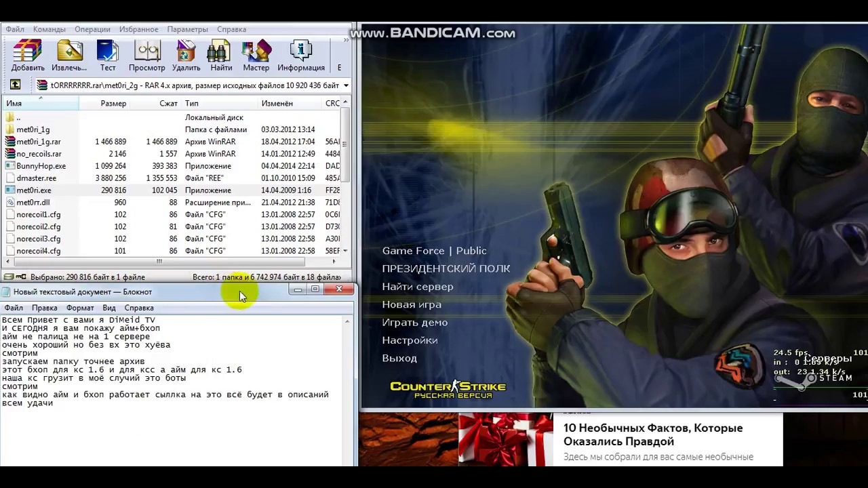The height and width of the screenshot is (488, 868).
Task: Sort file list by Размер column
Action: 104,103
